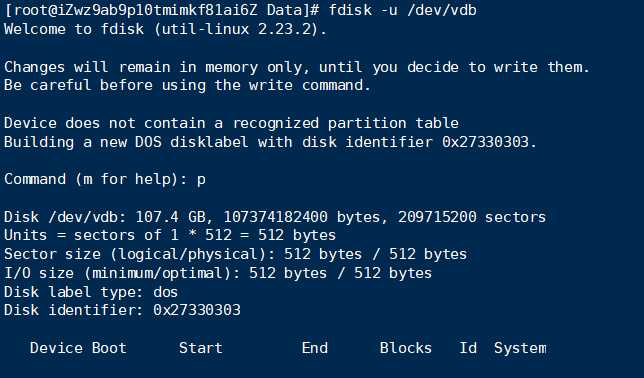Click the 'Blocks' column header

(x=405, y=348)
